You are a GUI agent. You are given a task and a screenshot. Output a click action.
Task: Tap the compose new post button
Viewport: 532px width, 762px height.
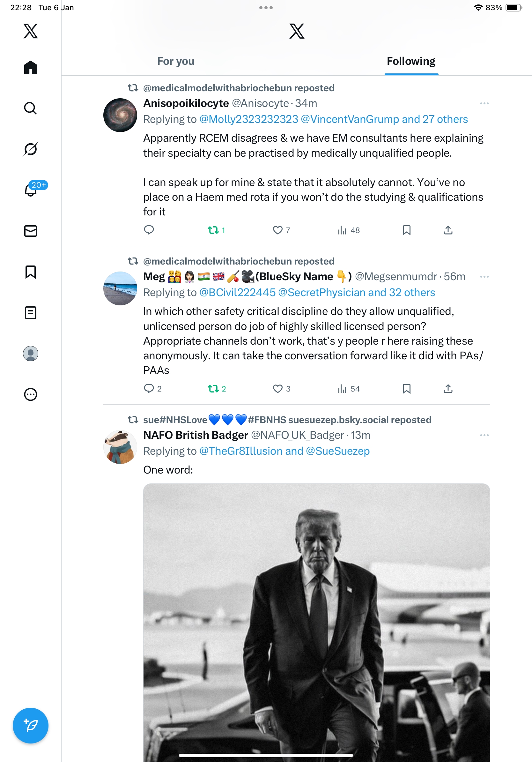point(31,726)
